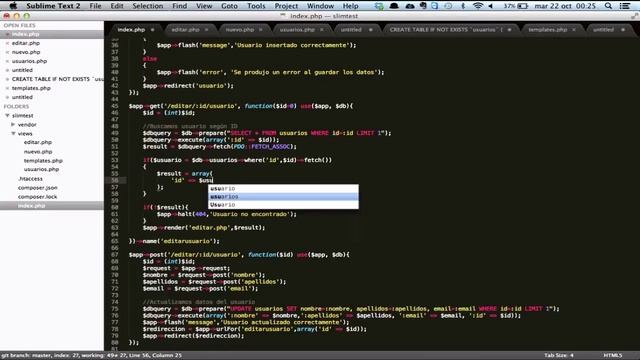Open nuevo.php under the views folder
The width and height of the screenshot is (640, 360).
point(38,151)
